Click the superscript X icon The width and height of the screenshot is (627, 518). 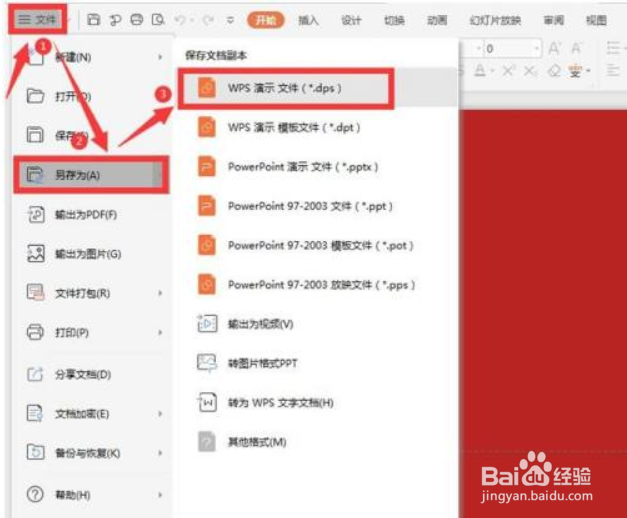(x=508, y=71)
